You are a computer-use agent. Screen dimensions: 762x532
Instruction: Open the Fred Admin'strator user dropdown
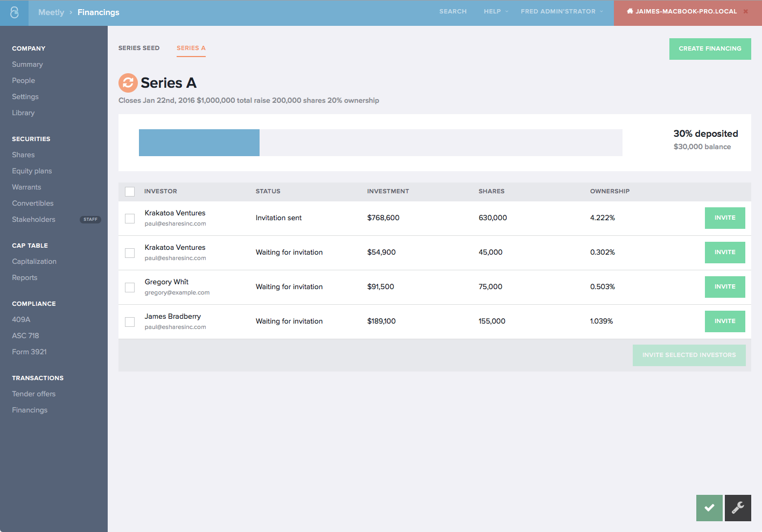(x=561, y=11)
